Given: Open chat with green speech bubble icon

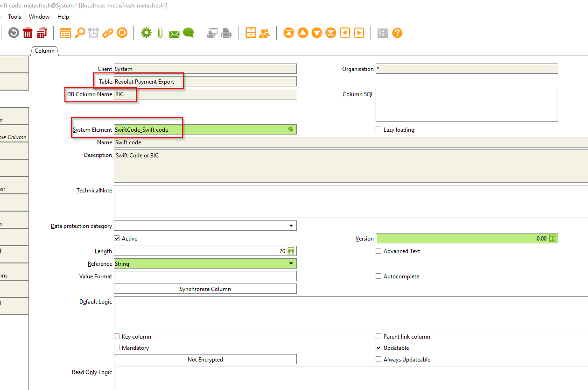Looking at the screenshot, I should pos(188,33).
